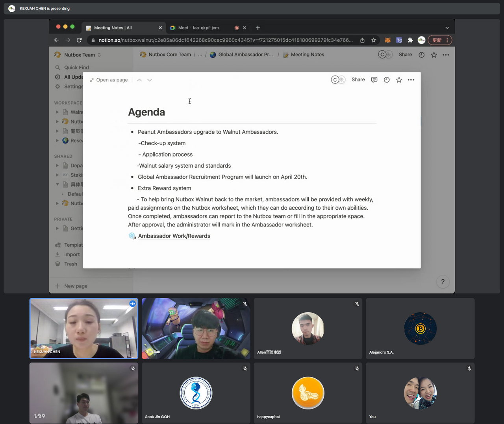Favorite the Agenda page with the star
The width and height of the screenshot is (504, 424).
click(399, 80)
